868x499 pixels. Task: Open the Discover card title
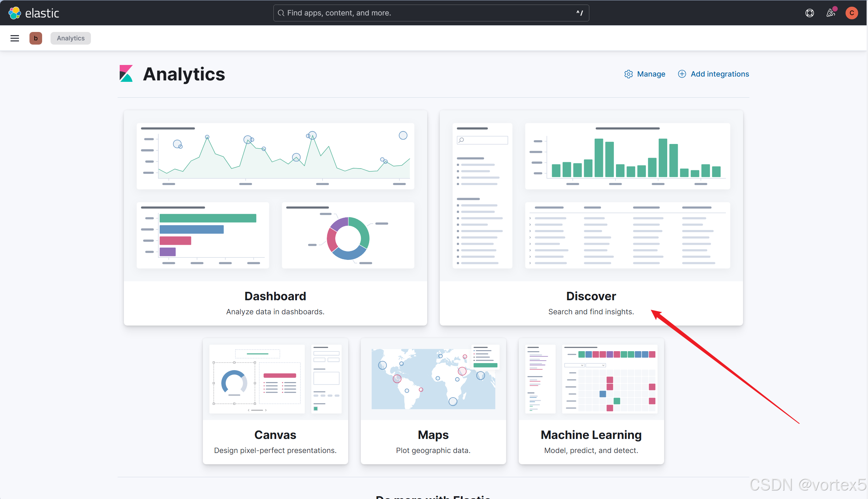[591, 296]
